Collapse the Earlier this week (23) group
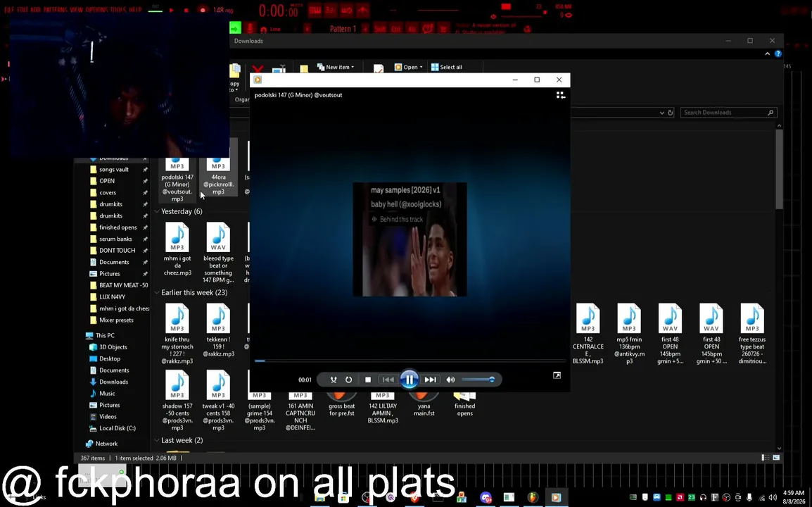 pyautogui.click(x=156, y=293)
